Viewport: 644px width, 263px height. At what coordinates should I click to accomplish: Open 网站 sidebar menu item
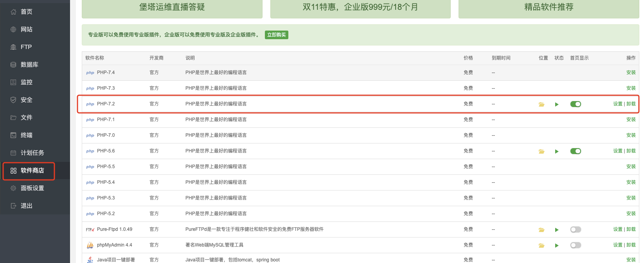[x=27, y=29]
